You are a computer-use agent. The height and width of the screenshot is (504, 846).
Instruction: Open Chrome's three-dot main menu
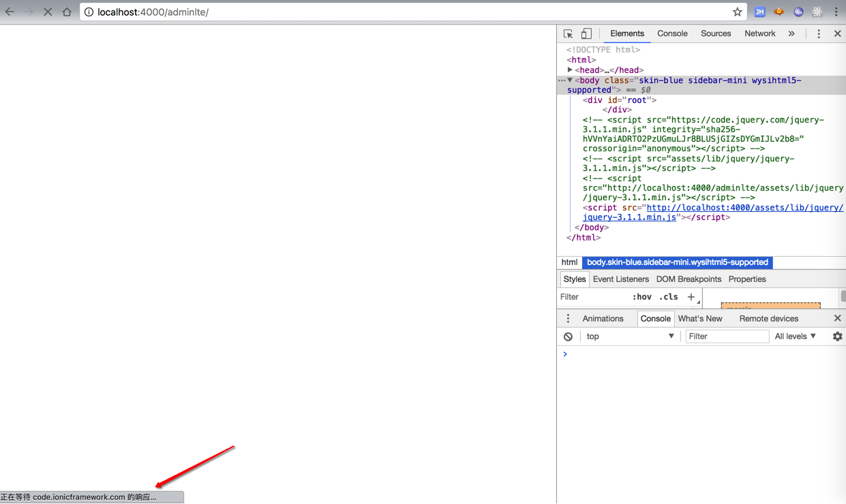836,12
